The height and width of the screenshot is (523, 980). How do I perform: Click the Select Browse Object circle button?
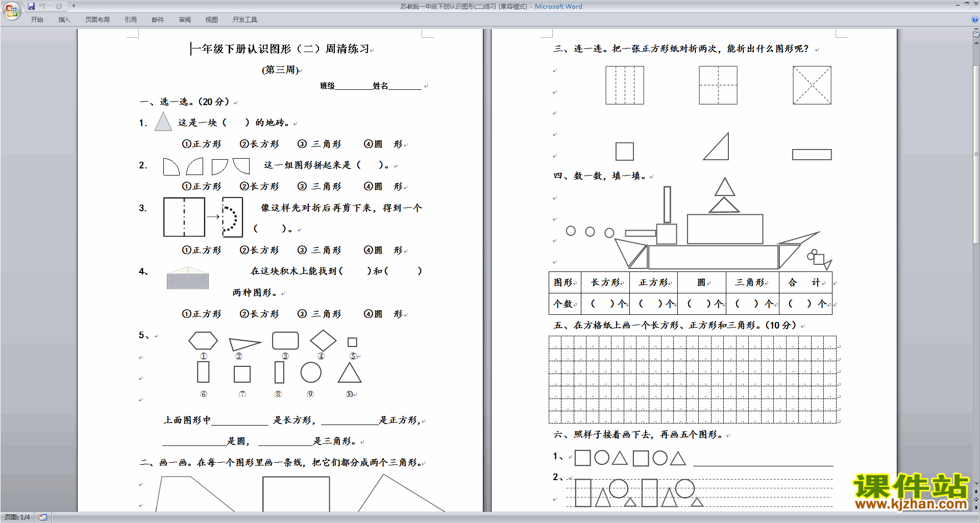pyautogui.click(x=976, y=499)
